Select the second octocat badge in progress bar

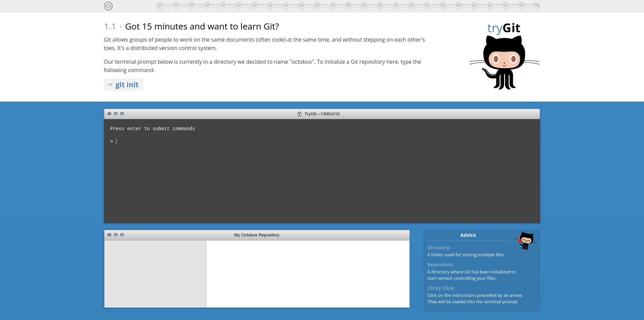tap(176, 6)
